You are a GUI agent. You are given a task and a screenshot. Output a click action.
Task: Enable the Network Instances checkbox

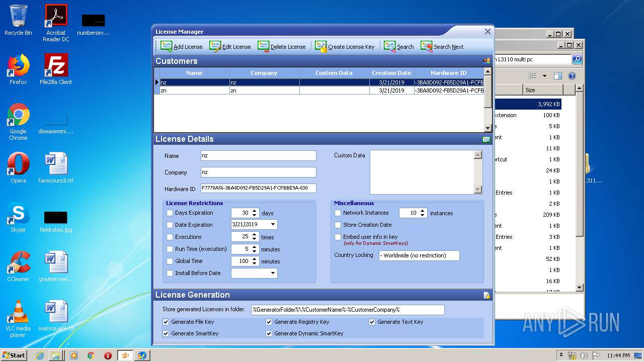coord(338,213)
